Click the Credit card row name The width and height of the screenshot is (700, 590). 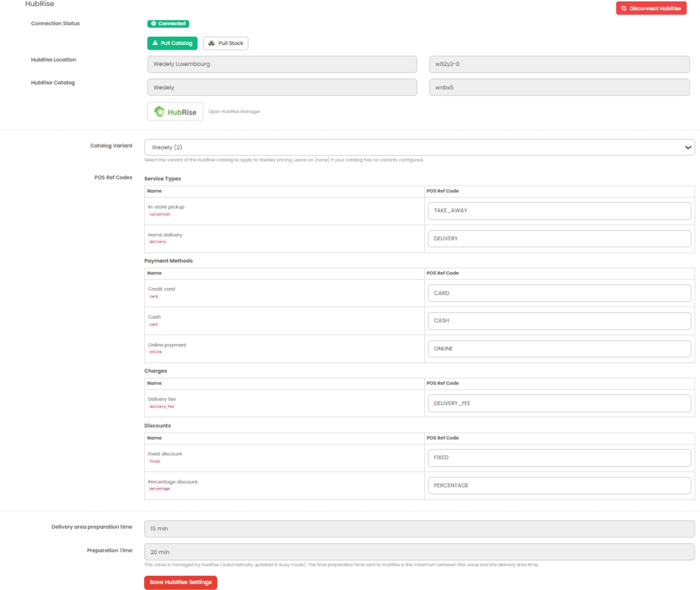(x=161, y=289)
